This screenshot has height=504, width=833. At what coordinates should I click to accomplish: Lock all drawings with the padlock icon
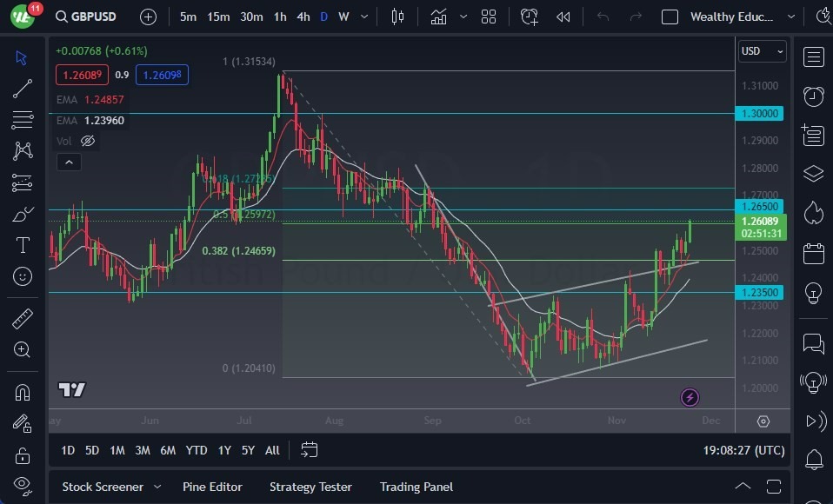click(22, 454)
